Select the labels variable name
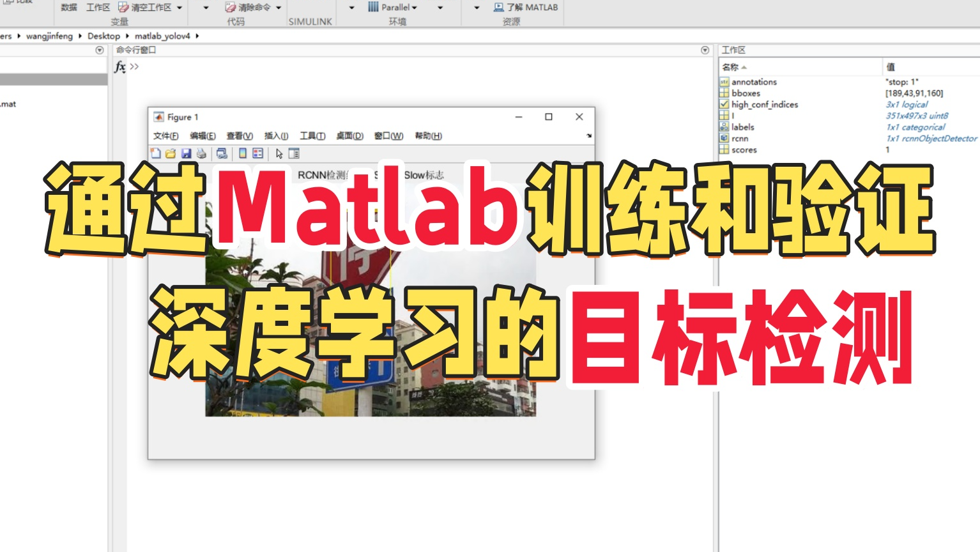 pos(743,127)
